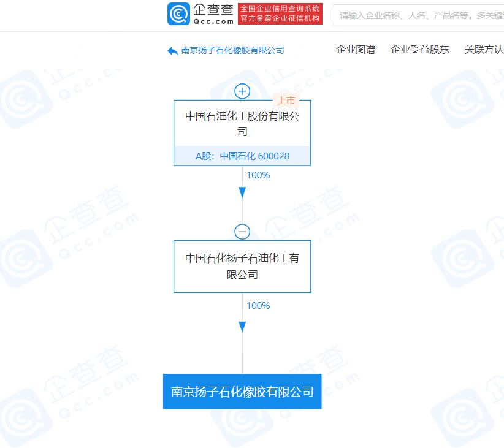Screen dimensions: 504x448
Task: Click the 南京扬子石化橡胶有限公司 back link
Action: click(233, 50)
